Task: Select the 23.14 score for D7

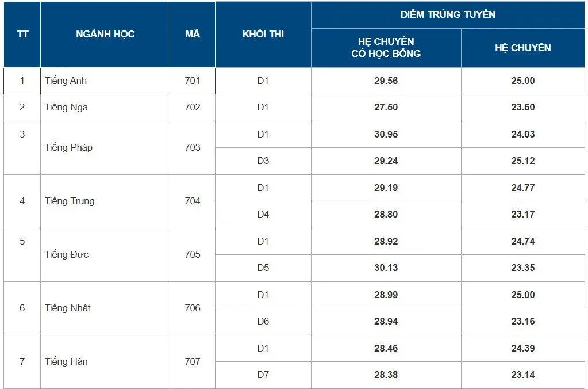Action: point(522,375)
